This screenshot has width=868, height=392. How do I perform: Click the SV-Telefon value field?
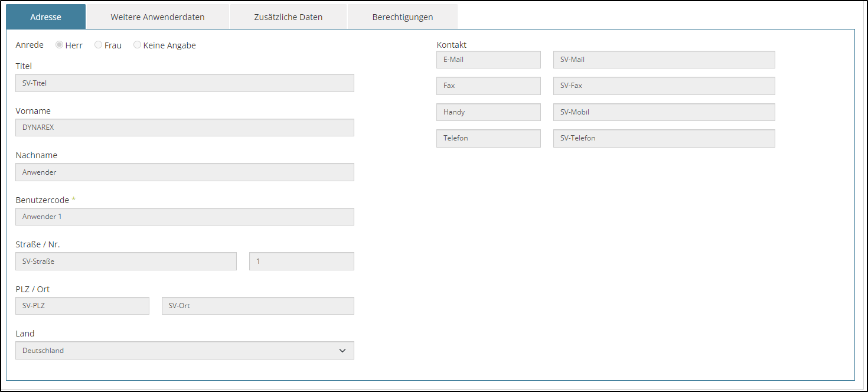(664, 138)
